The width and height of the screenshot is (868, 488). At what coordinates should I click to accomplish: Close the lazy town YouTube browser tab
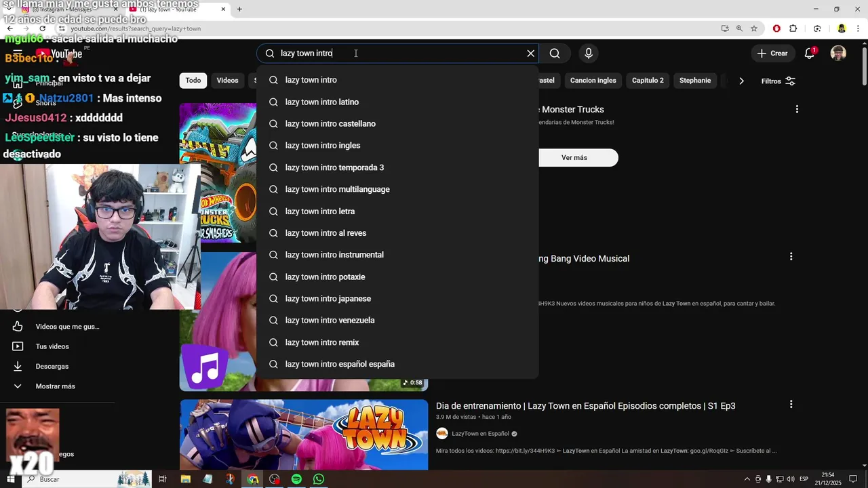coord(223,9)
